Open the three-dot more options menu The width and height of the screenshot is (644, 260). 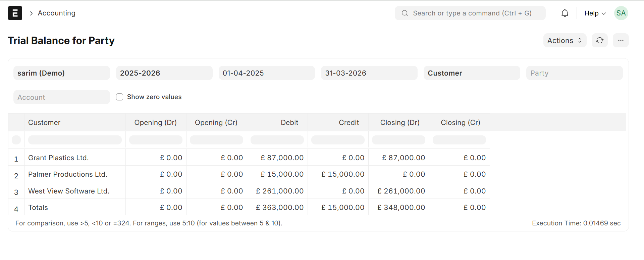point(621,40)
